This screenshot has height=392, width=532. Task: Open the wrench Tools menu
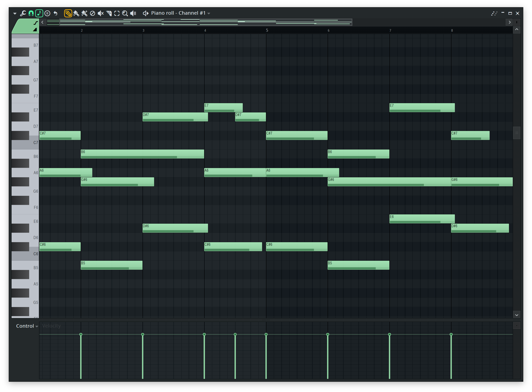pyautogui.click(x=23, y=13)
